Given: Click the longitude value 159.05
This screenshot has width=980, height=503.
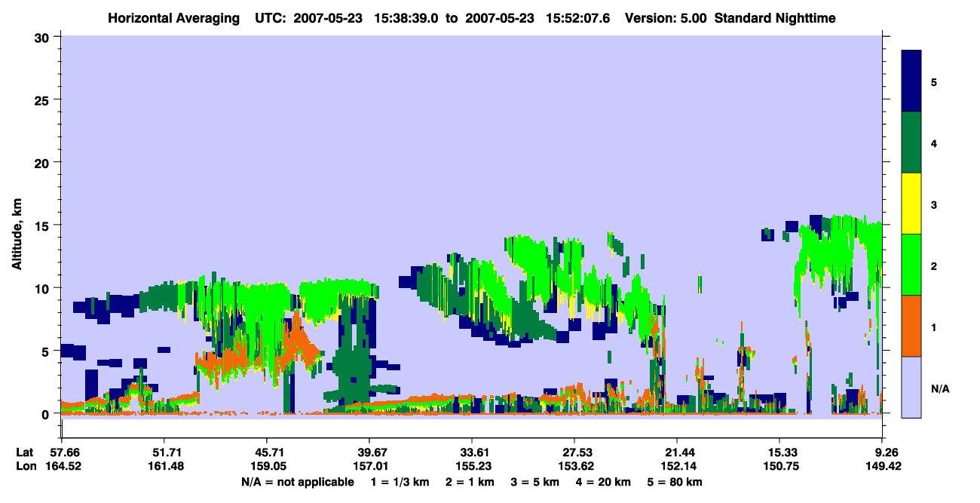Looking at the screenshot, I should point(267,465).
